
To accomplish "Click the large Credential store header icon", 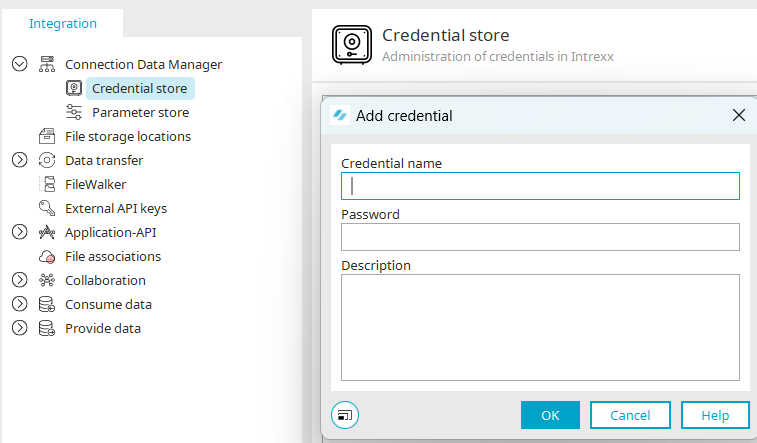I will (352, 45).
